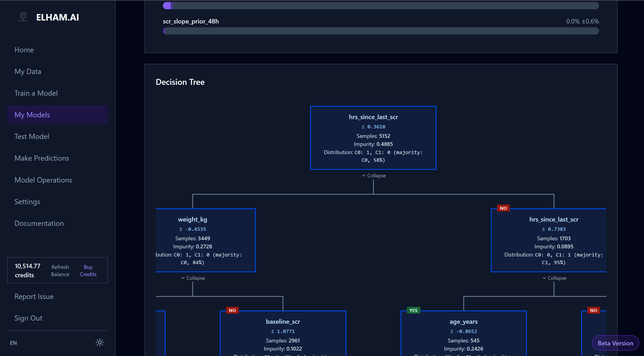Click Impurity: 0.4885 value

[x=373, y=144]
